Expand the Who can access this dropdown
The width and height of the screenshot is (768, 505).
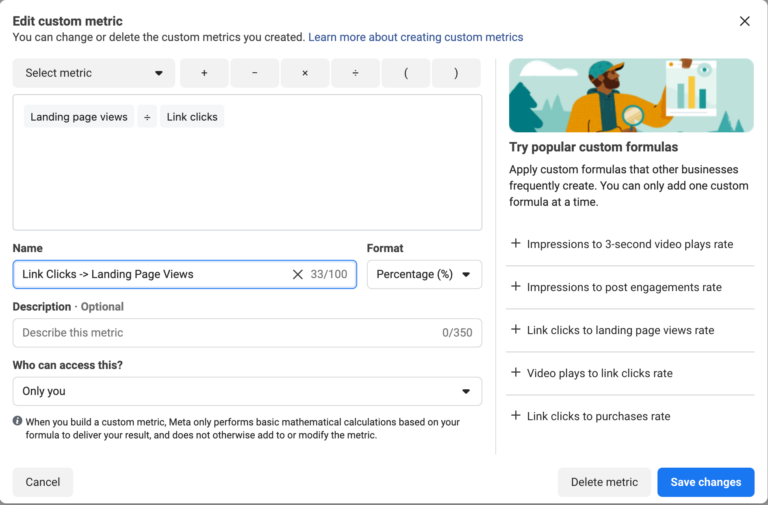[247, 391]
